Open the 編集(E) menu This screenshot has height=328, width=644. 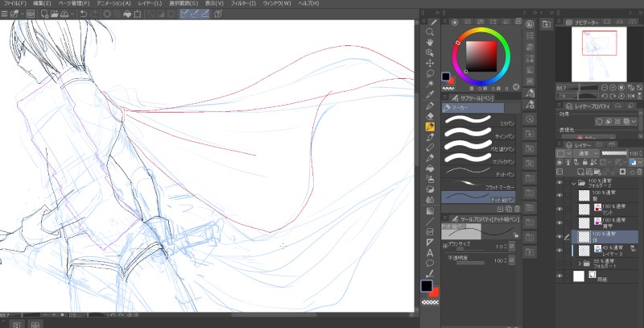click(x=42, y=3)
